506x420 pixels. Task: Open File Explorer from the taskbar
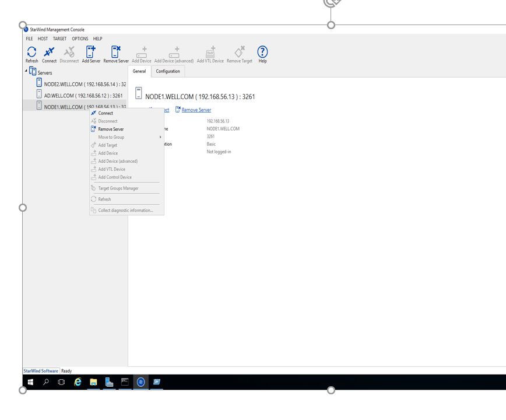coord(94,382)
